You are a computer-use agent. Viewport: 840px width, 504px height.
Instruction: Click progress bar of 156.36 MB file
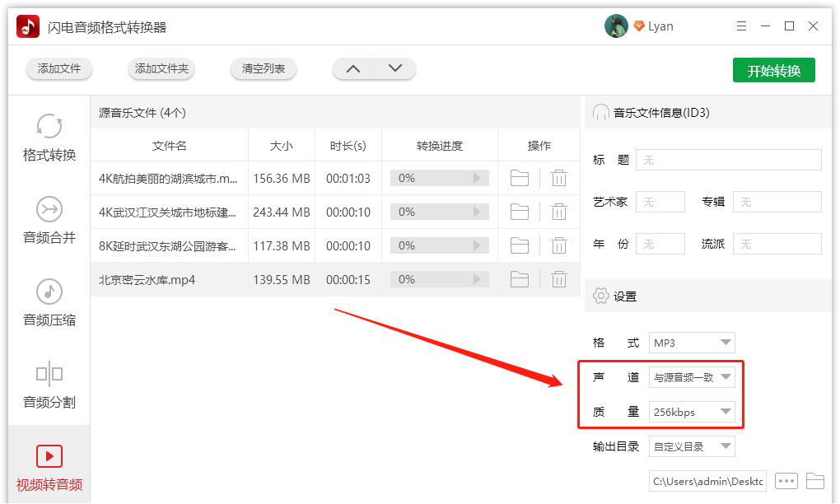(x=439, y=178)
